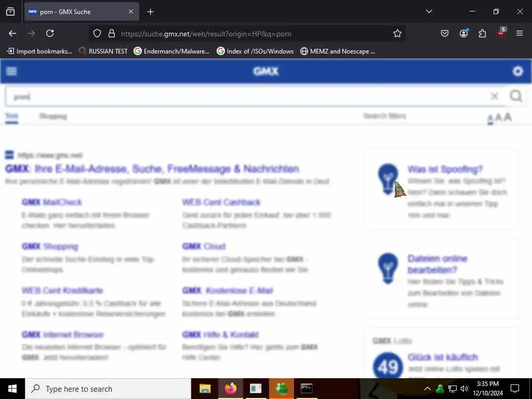Viewport: 532px width, 399px height.
Task: Click the GMX logo in header
Action: [x=265, y=71]
